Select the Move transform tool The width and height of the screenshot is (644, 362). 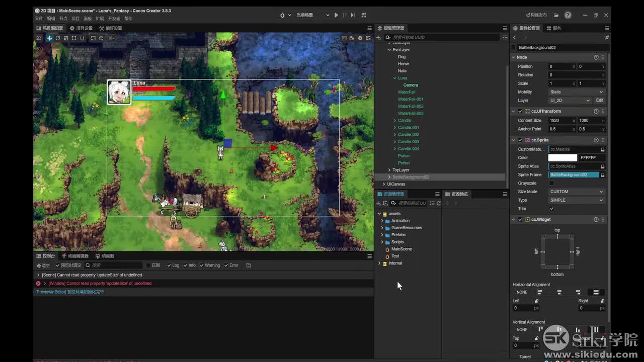[49, 38]
